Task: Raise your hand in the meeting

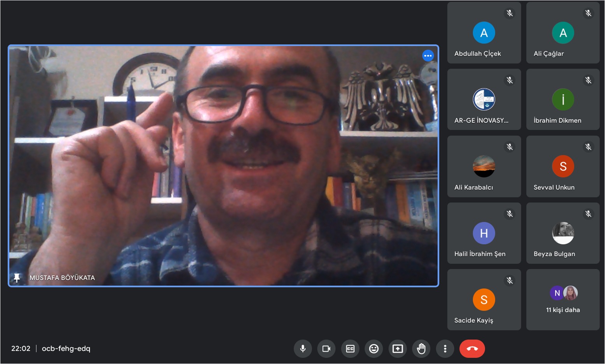Action: click(421, 349)
